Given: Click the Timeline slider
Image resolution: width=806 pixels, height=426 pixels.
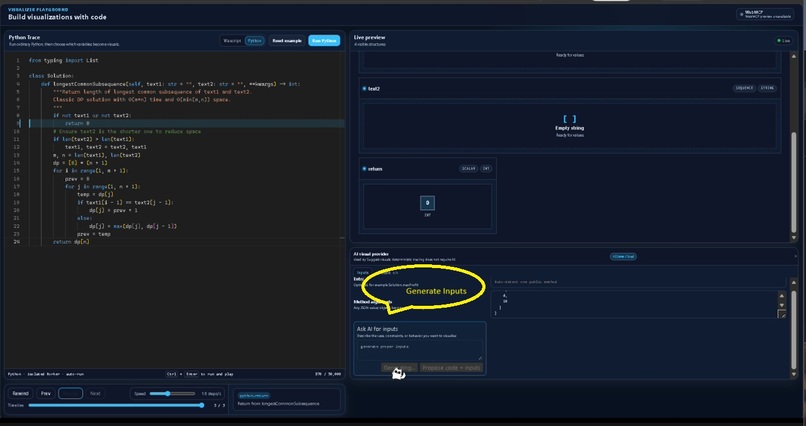Looking at the screenshot, I should pos(116,405).
